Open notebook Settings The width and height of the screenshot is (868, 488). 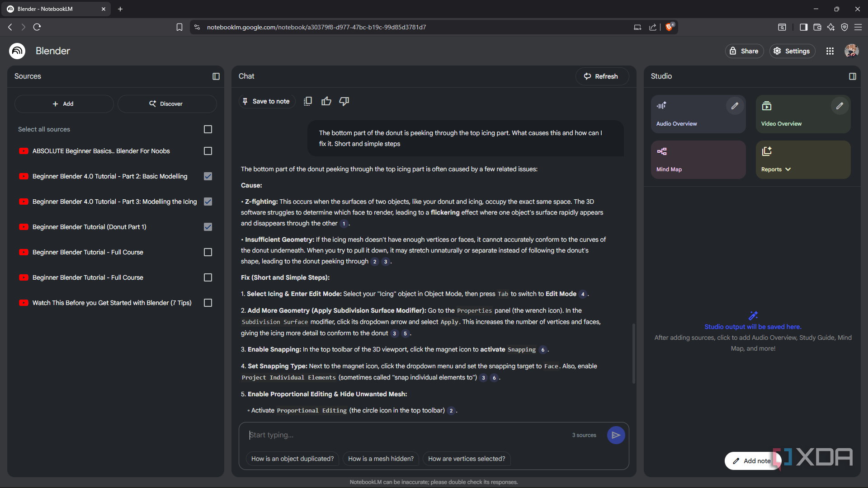[x=792, y=51]
